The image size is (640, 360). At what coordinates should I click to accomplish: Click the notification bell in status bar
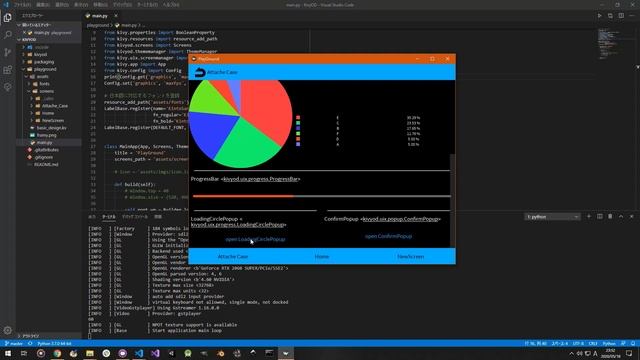click(x=633, y=344)
